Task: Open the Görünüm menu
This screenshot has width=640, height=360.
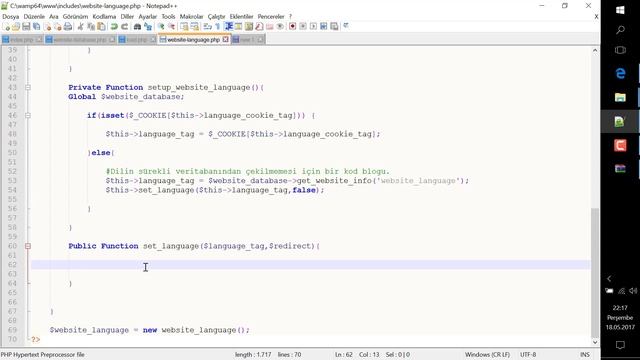Action: click(75, 17)
